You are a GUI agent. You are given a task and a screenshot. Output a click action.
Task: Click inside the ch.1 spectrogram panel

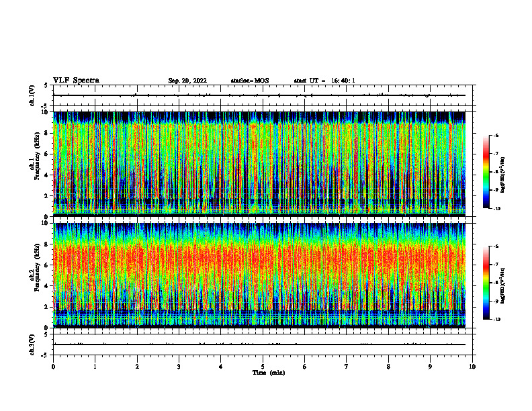[x=259, y=164]
